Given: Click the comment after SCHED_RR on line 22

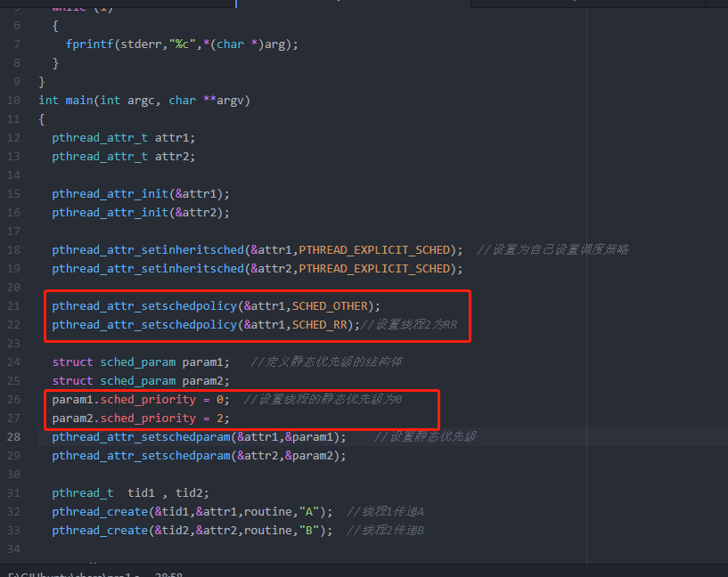Looking at the screenshot, I should 409,325.
